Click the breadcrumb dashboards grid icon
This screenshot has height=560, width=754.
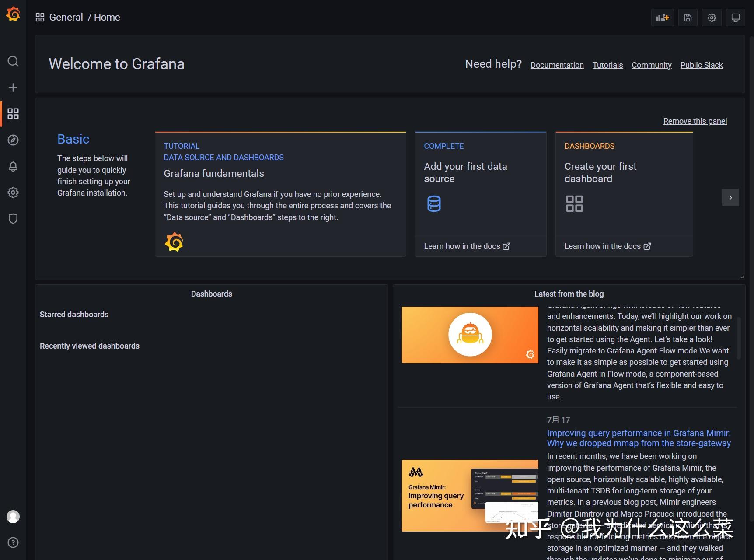pos(40,17)
